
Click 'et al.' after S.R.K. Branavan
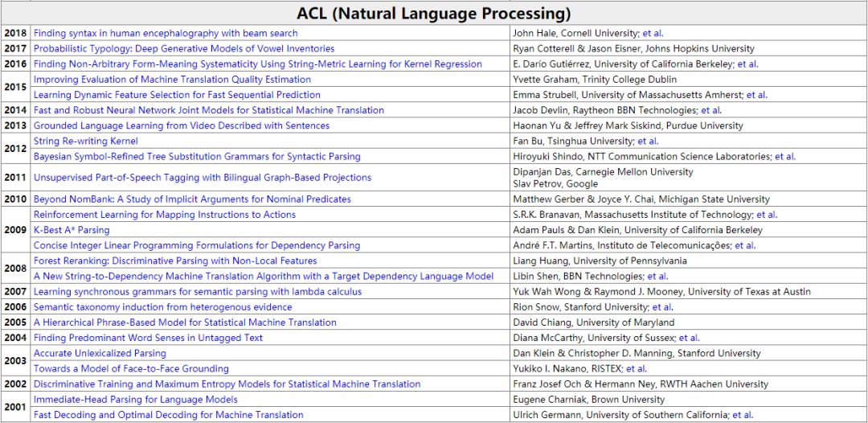tap(767, 214)
